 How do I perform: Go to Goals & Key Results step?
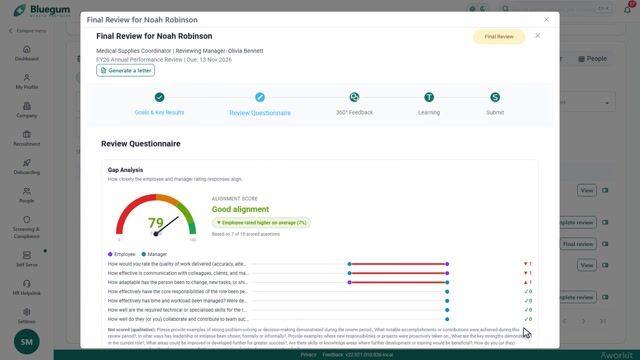(159, 104)
